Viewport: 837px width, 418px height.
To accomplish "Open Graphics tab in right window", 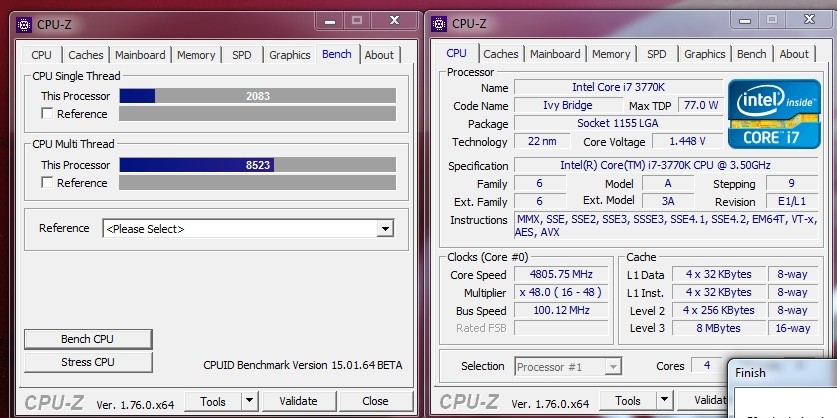I will (x=705, y=54).
